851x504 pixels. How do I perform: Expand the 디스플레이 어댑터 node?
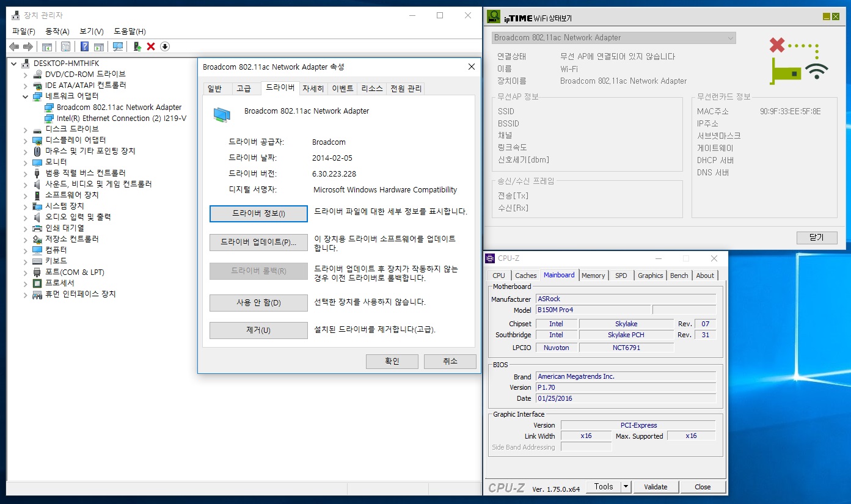(26, 141)
